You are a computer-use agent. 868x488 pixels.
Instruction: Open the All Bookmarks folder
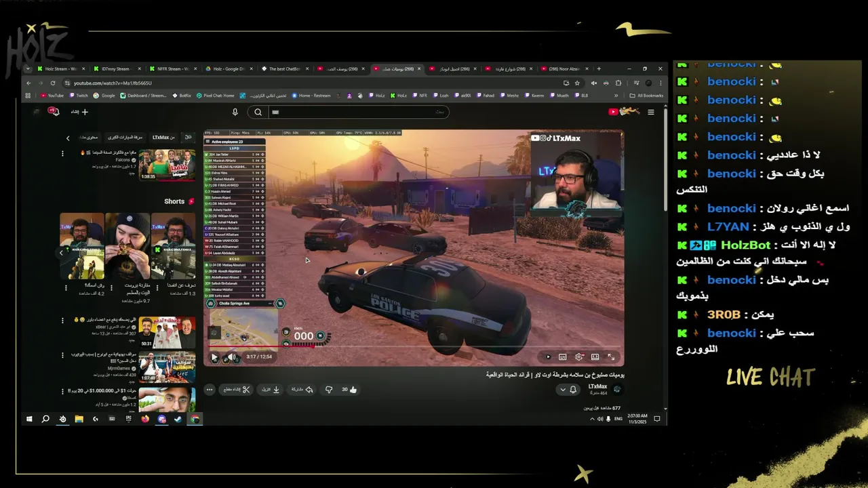[646, 96]
